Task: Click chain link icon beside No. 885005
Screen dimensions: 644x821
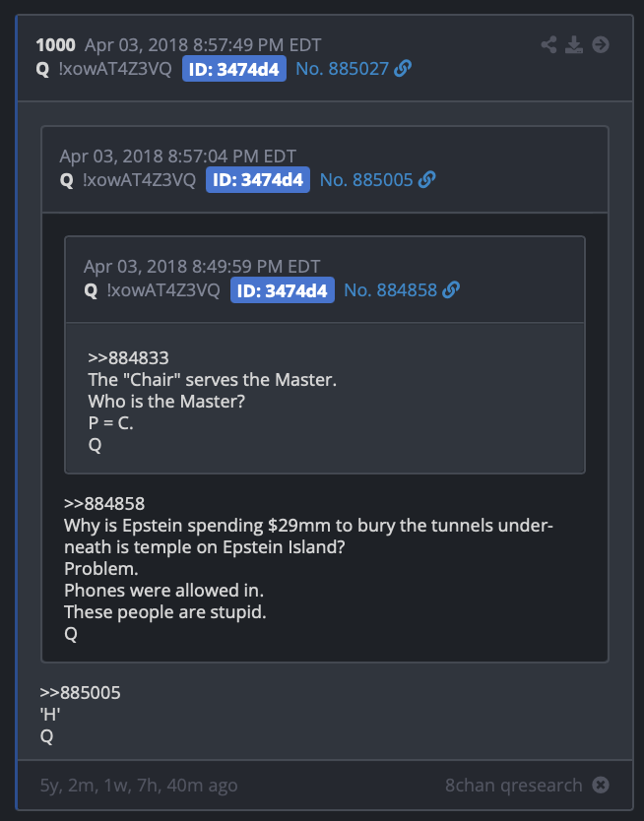Action: pyautogui.click(x=426, y=179)
